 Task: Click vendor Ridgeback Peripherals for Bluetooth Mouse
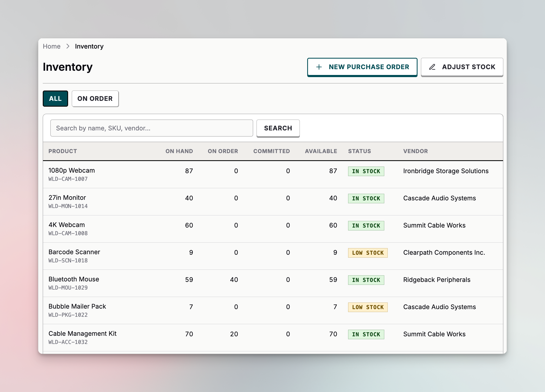437,280
